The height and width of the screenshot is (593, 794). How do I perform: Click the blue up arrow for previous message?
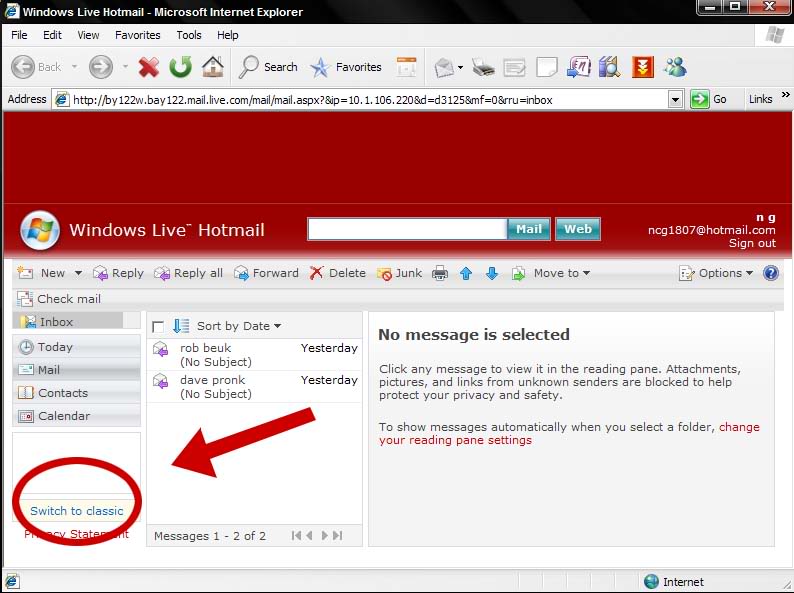[466, 273]
